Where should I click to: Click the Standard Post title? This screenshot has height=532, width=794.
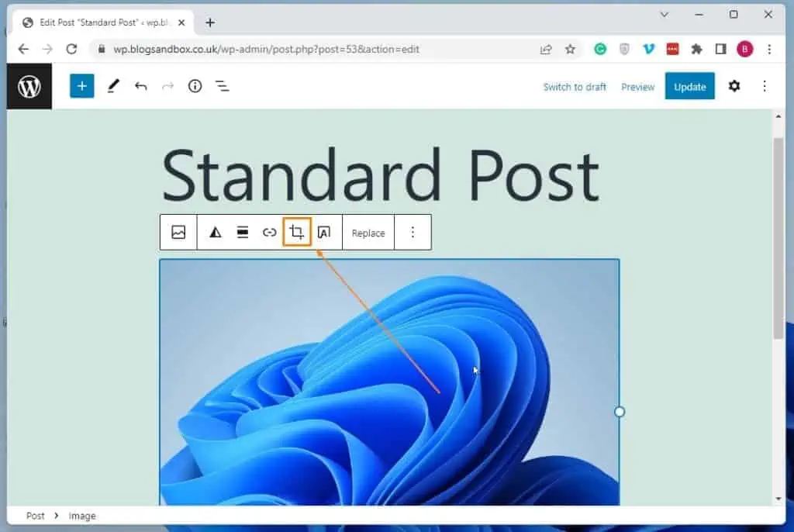point(381,174)
